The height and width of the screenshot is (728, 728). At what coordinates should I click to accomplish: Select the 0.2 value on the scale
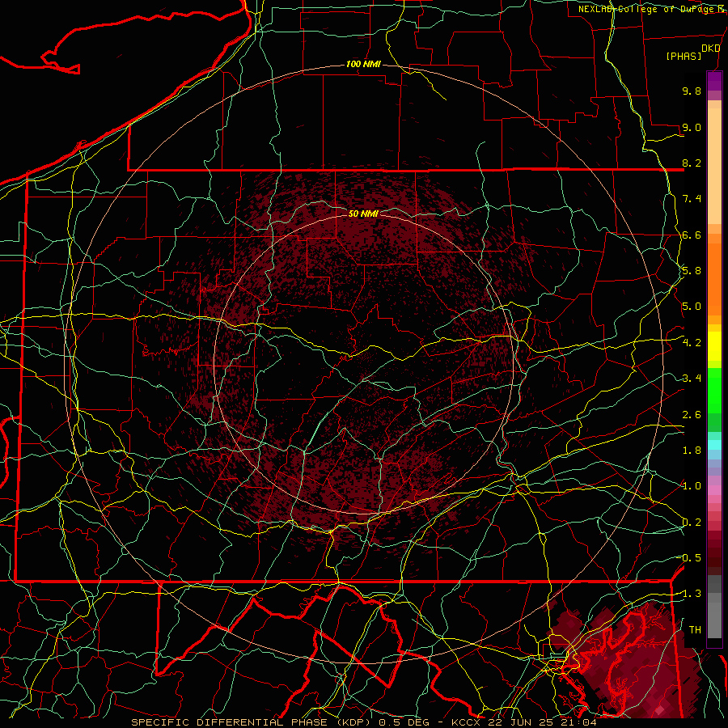[x=692, y=523]
